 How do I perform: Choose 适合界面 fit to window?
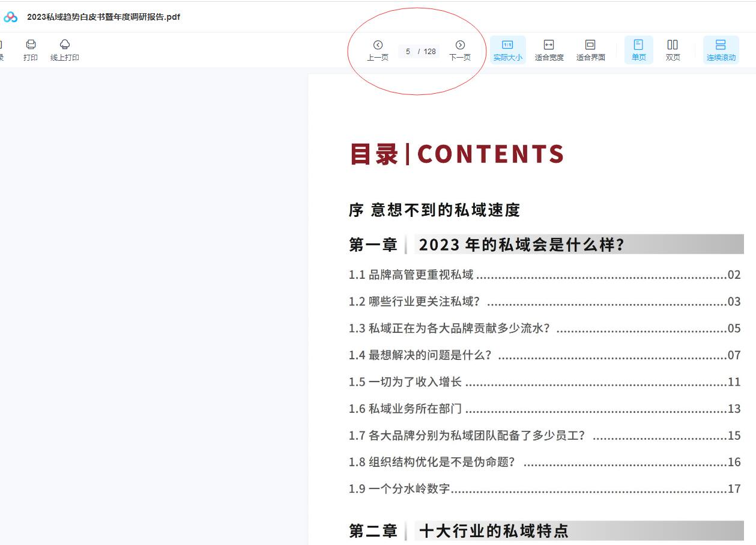coord(590,50)
